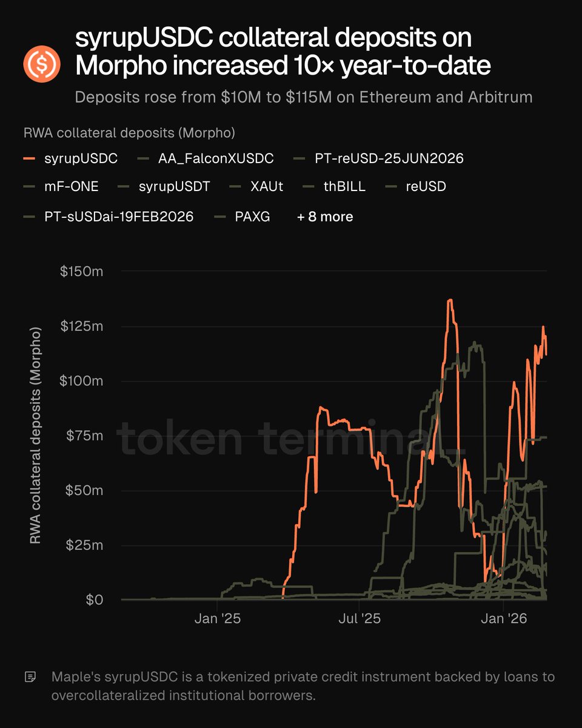Toggle the PT-sUSDai-19FEB2026 legend entry
The width and height of the screenshot is (582, 728).
[119, 217]
